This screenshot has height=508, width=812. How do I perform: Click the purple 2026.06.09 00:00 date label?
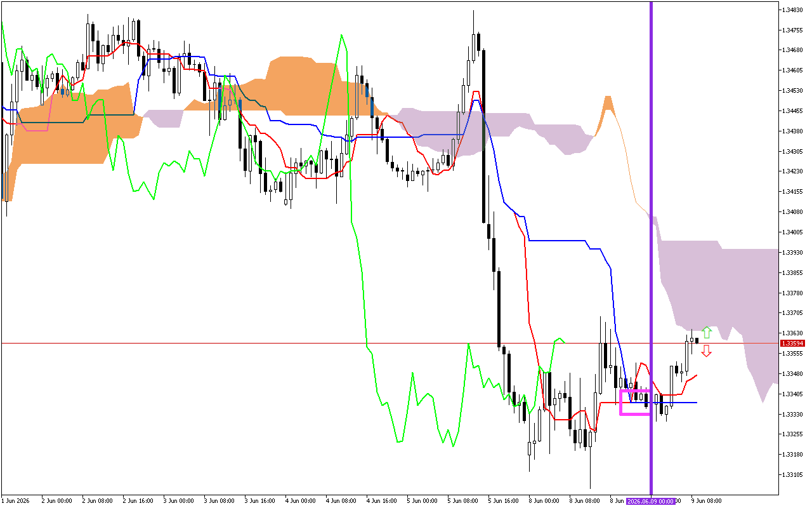point(651,501)
